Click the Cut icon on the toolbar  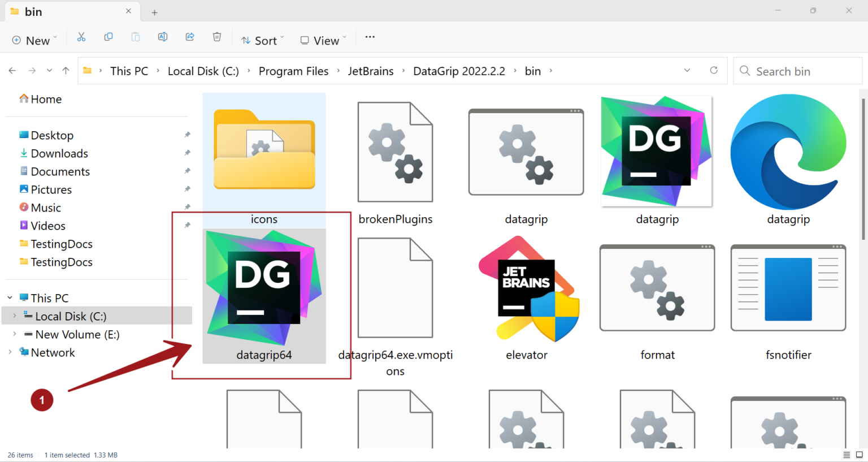click(81, 36)
